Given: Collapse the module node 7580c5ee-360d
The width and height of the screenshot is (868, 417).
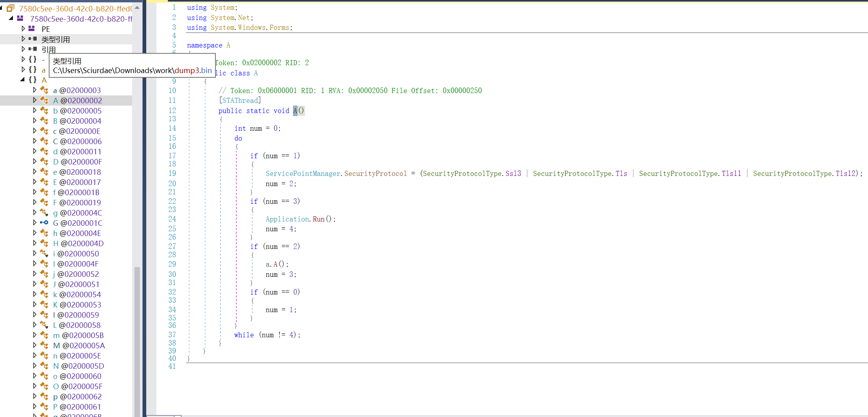Looking at the screenshot, I should (x=11, y=18).
